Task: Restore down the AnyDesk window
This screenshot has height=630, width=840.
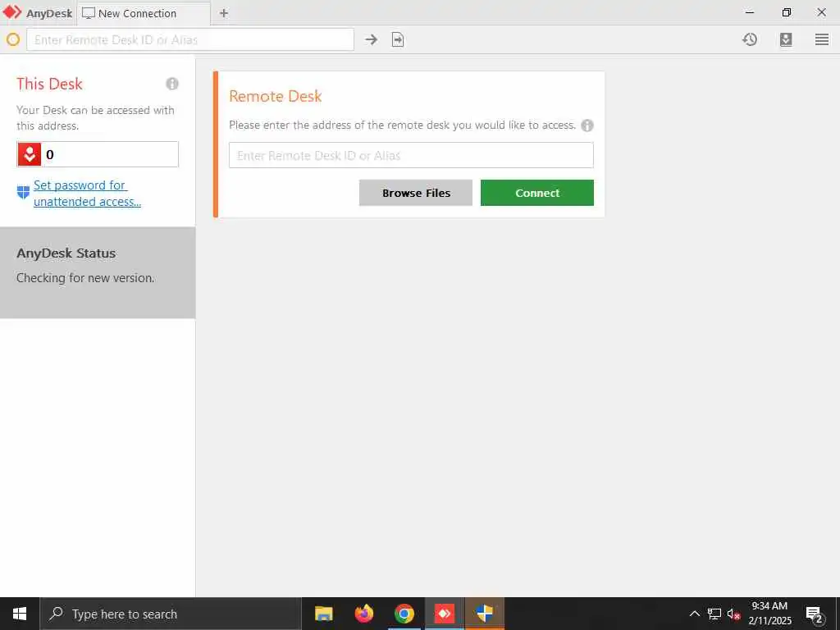Action: click(786, 12)
